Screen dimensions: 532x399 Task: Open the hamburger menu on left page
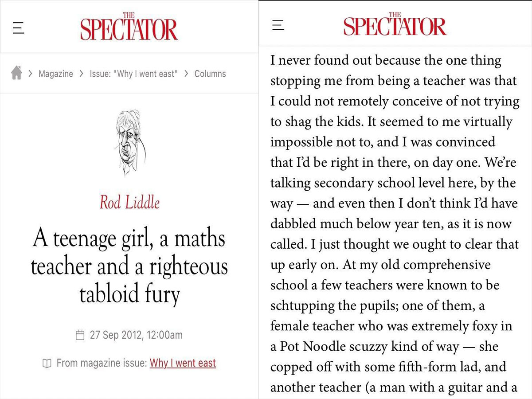tap(18, 29)
